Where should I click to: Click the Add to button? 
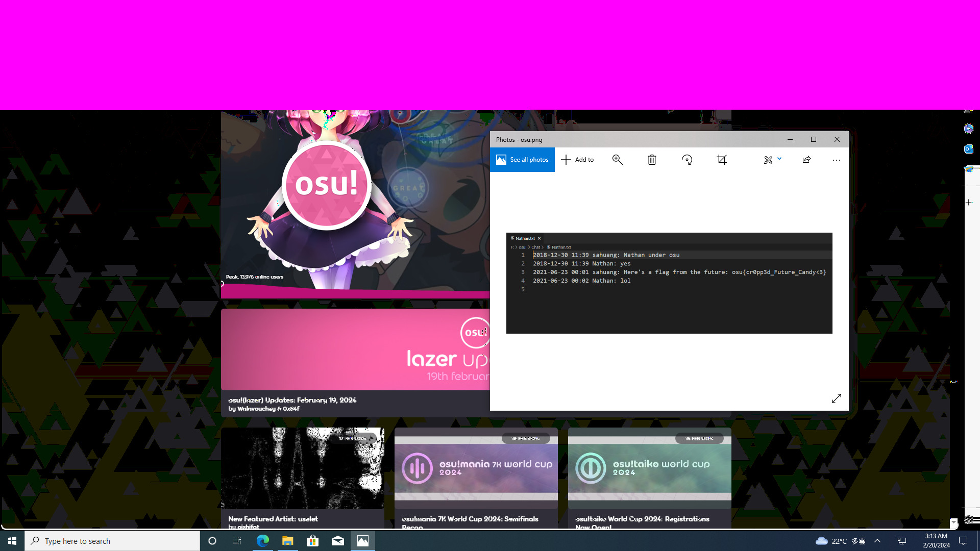click(577, 160)
